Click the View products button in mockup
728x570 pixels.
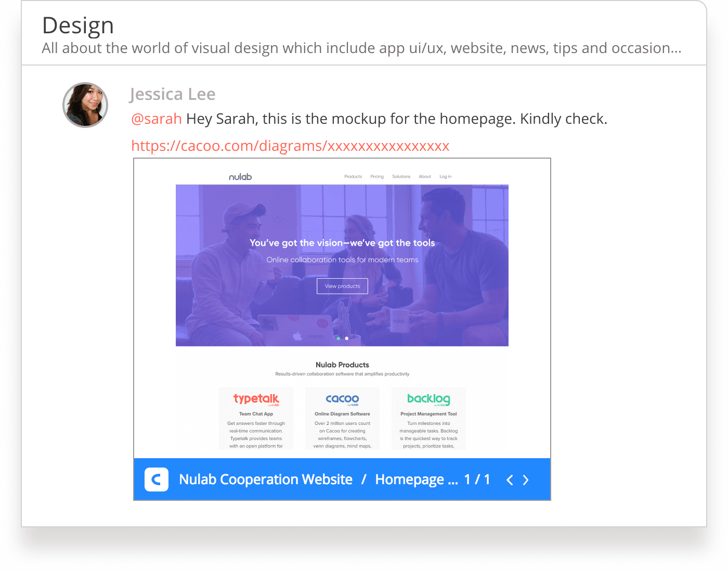[x=342, y=286]
